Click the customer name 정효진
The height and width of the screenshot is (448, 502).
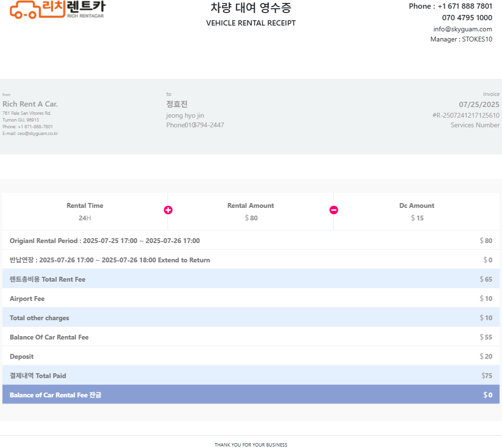point(177,104)
